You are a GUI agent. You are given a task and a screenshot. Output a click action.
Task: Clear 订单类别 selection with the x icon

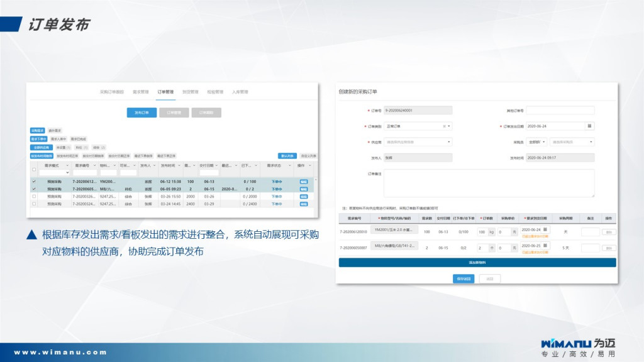coord(444,126)
